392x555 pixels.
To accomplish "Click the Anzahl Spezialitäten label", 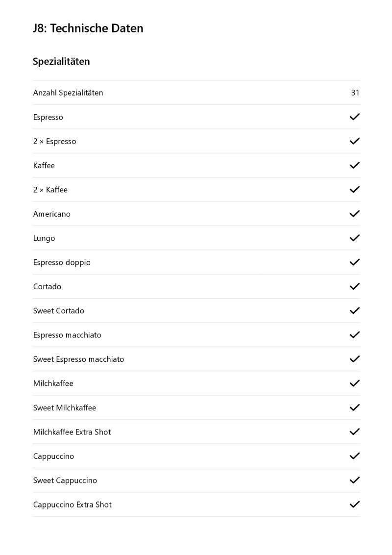I will click(68, 93).
